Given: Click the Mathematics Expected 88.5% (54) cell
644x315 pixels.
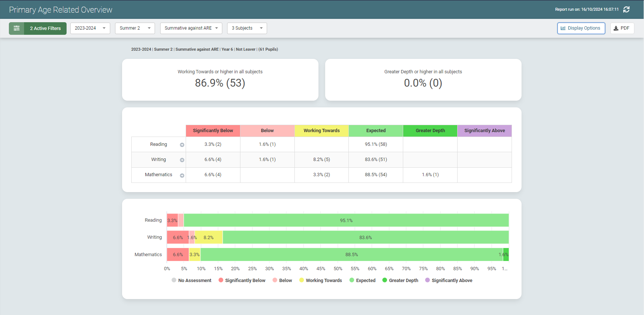Looking at the screenshot, I should (x=376, y=175).
